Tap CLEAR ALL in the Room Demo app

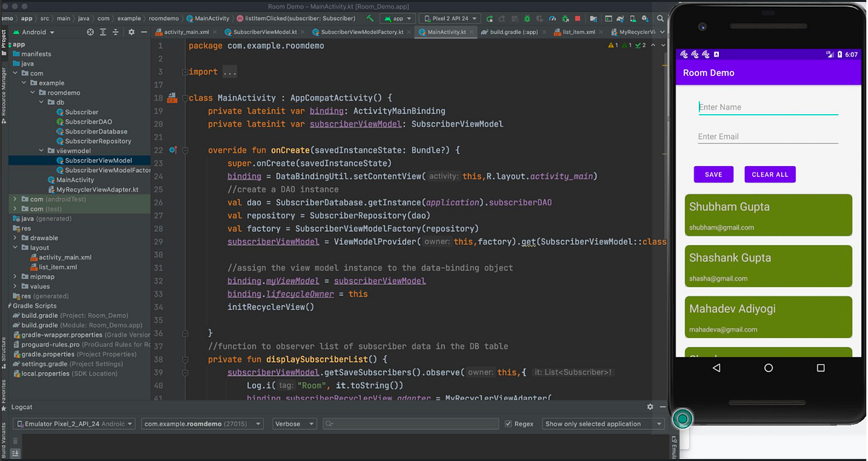tap(770, 174)
